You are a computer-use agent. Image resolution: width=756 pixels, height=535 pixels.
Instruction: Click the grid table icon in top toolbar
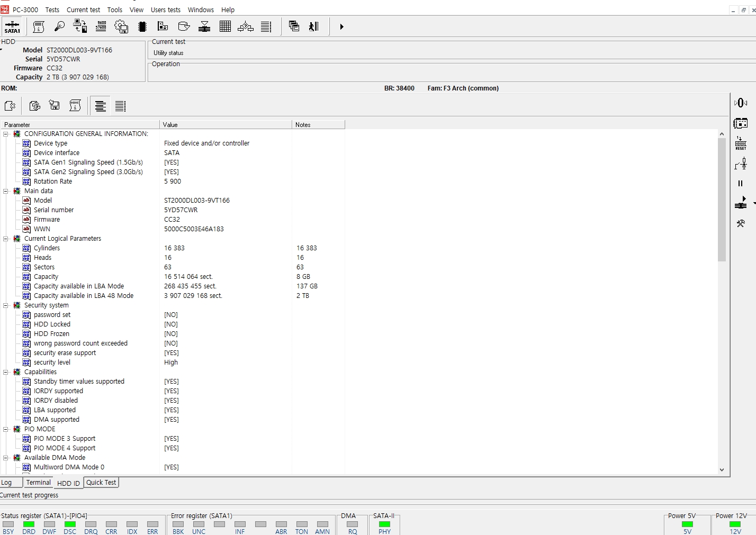coord(225,26)
